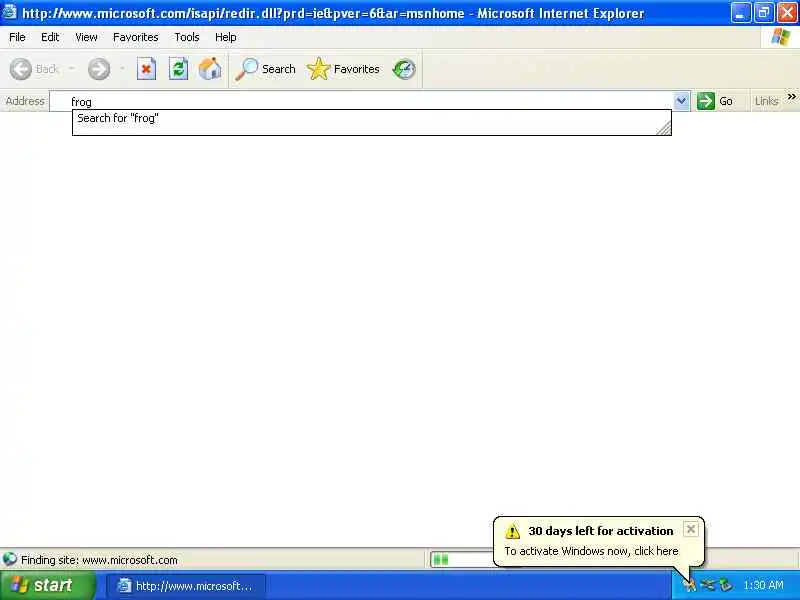Restore down the Internet Explorer window

point(764,13)
